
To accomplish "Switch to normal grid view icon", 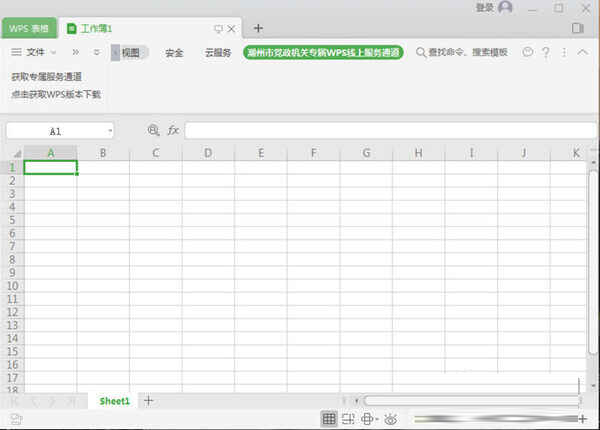I will [x=329, y=419].
